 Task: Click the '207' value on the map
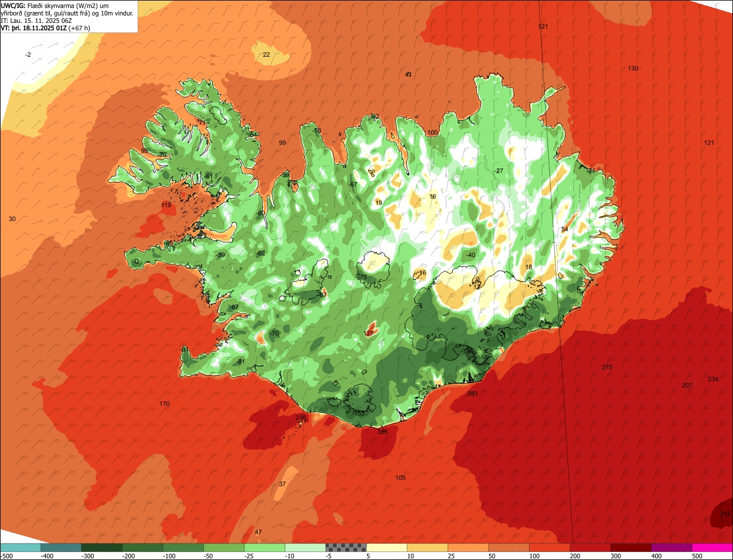(x=687, y=385)
